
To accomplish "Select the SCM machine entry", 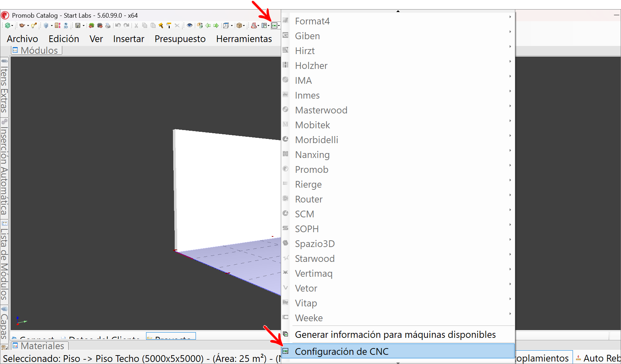I will (398, 214).
